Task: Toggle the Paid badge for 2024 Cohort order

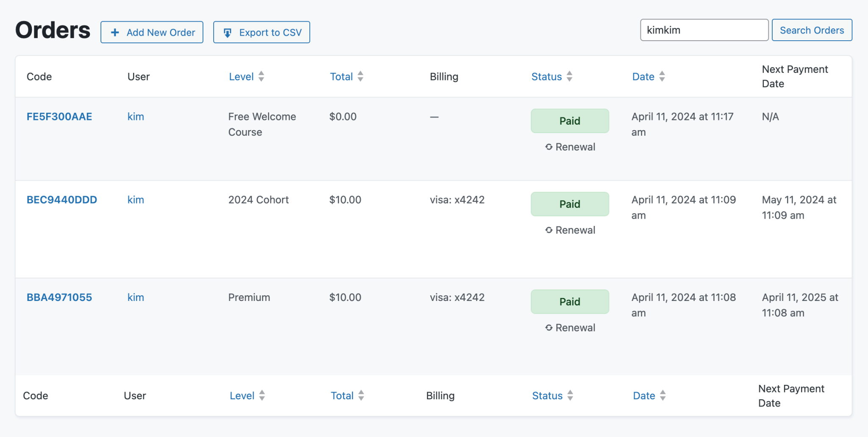Action: pyautogui.click(x=570, y=204)
